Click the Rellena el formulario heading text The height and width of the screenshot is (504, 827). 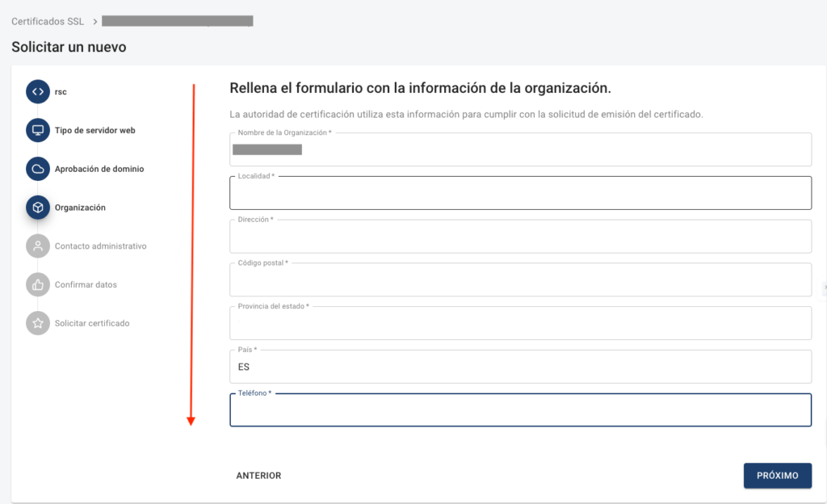420,88
